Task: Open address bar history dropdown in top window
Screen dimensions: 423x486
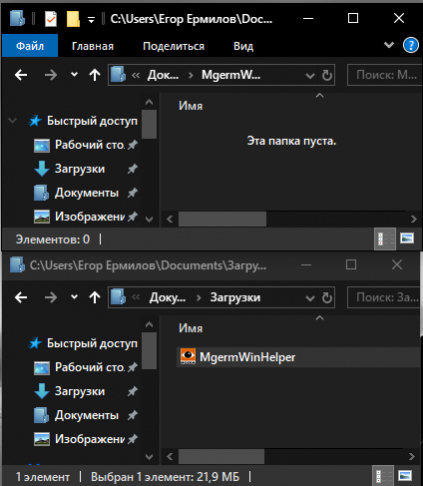Action: (x=310, y=76)
